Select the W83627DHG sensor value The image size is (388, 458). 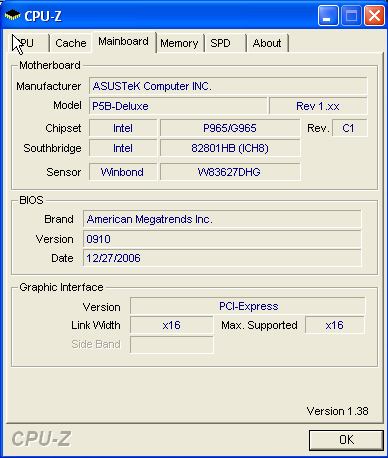coord(230,172)
